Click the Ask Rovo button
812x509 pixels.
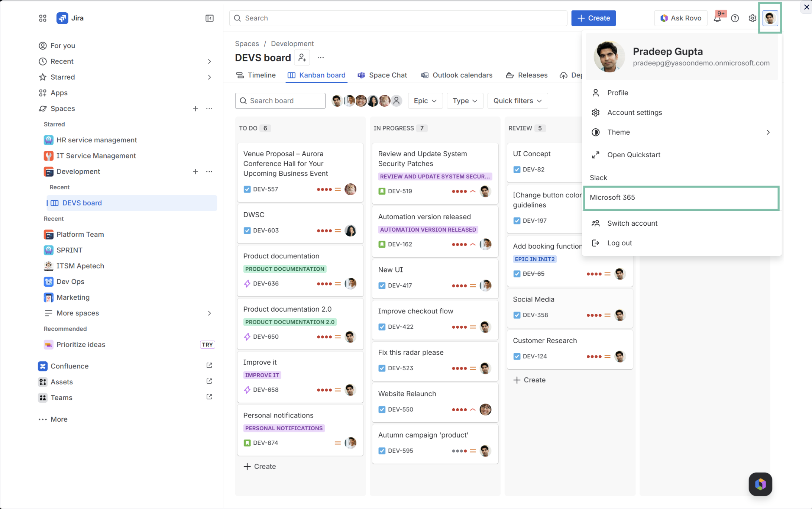coord(681,18)
